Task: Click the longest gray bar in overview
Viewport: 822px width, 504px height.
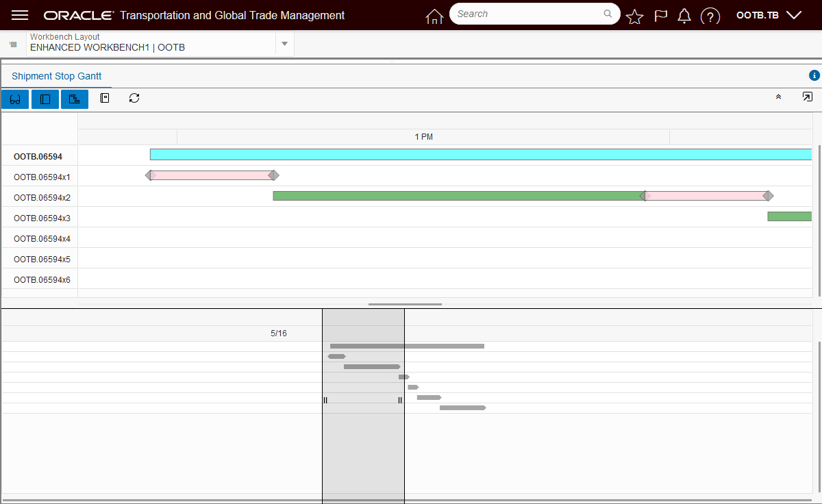Action: coord(407,346)
